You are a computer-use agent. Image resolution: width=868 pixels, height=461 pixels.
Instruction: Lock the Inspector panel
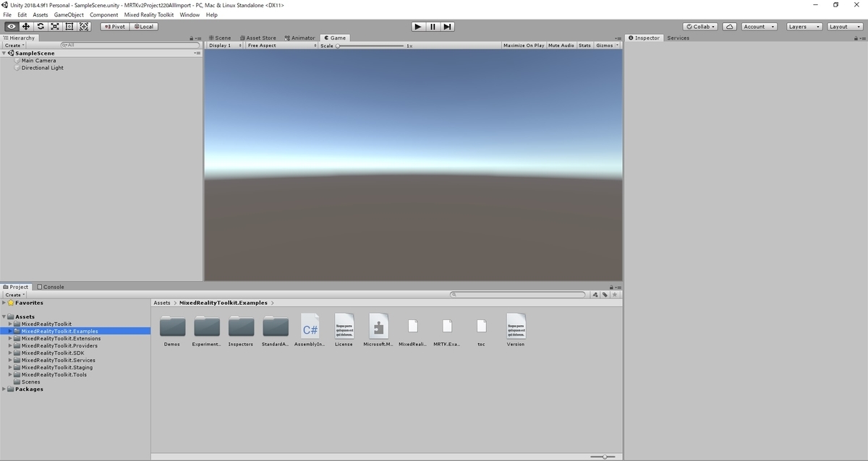tap(856, 38)
